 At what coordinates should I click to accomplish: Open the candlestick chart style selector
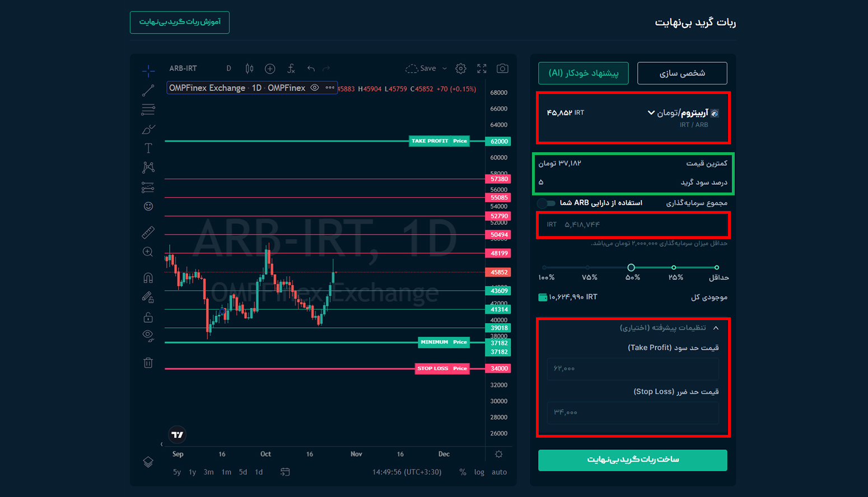coord(249,68)
